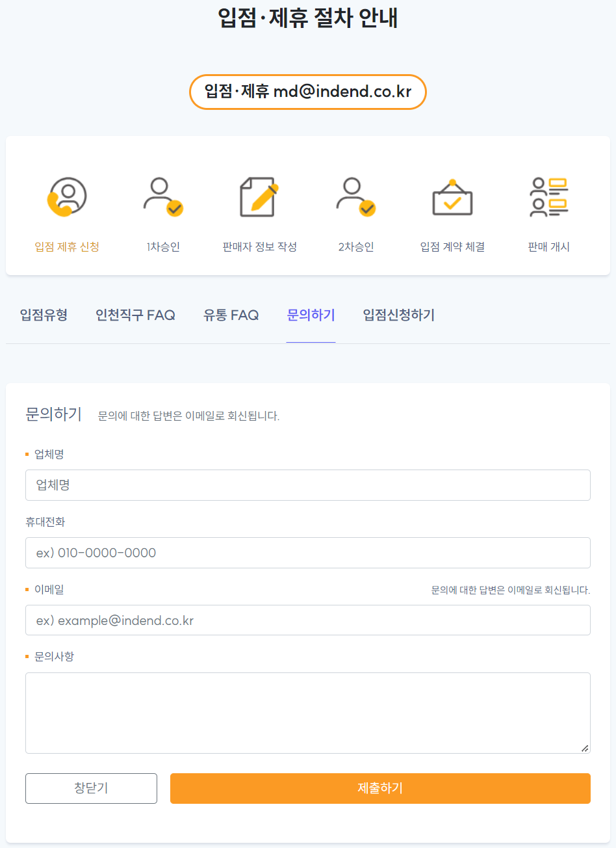Click the 1차승인 person-check icon
Screen dimensions: 616x848
[163, 196]
